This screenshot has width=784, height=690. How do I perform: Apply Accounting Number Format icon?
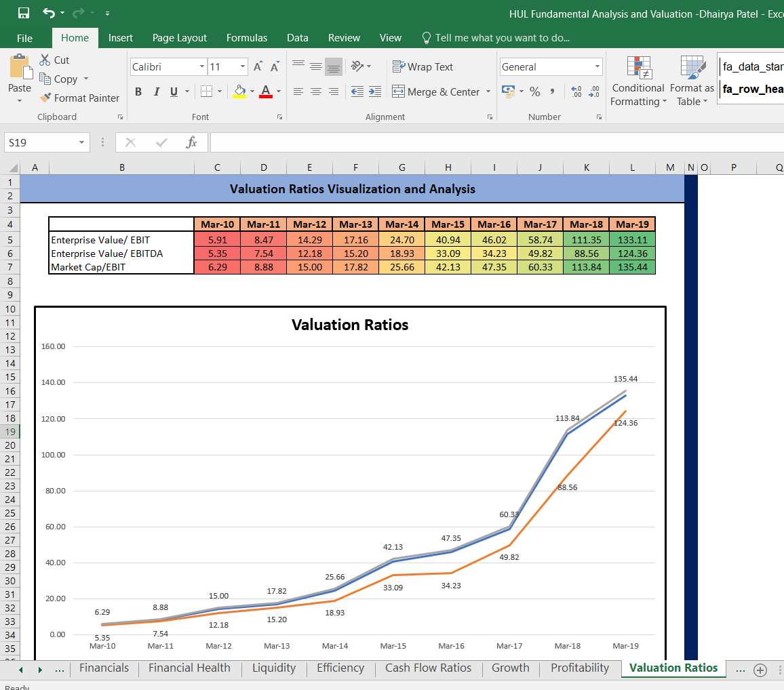pos(509,92)
